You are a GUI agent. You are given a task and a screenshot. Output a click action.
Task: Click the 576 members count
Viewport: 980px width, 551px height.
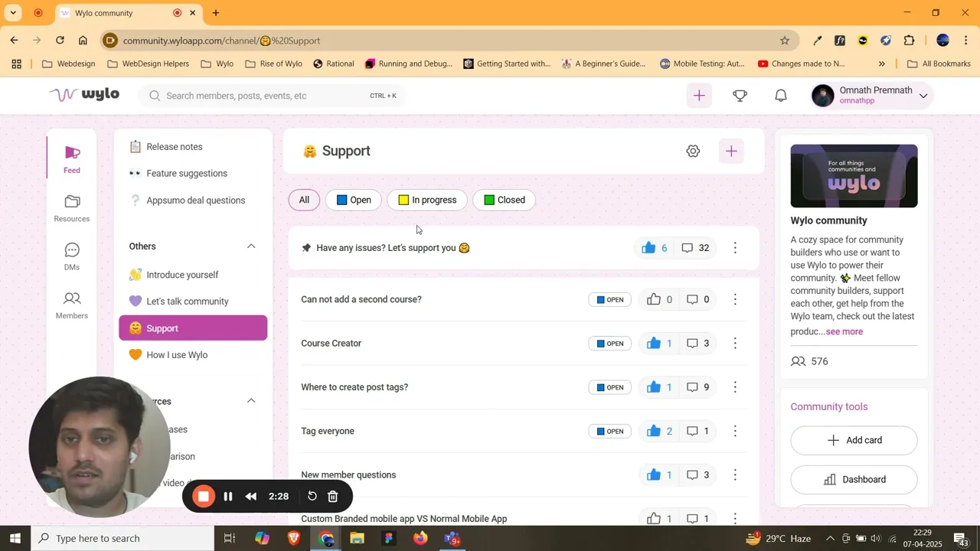point(809,362)
